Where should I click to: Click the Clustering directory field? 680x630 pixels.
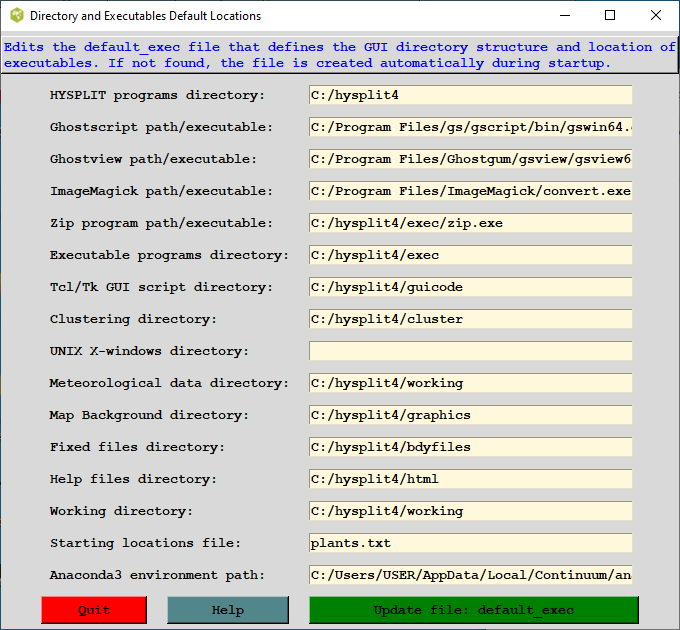click(x=470, y=319)
